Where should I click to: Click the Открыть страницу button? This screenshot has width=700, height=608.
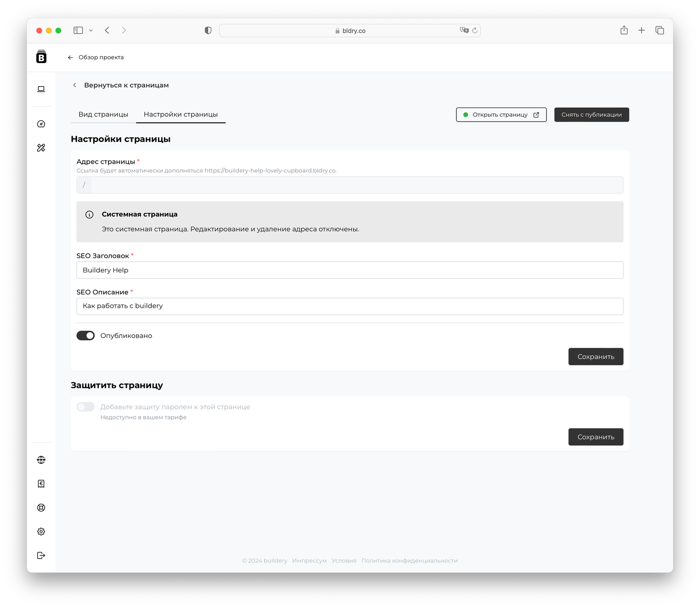(x=501, y=115)
